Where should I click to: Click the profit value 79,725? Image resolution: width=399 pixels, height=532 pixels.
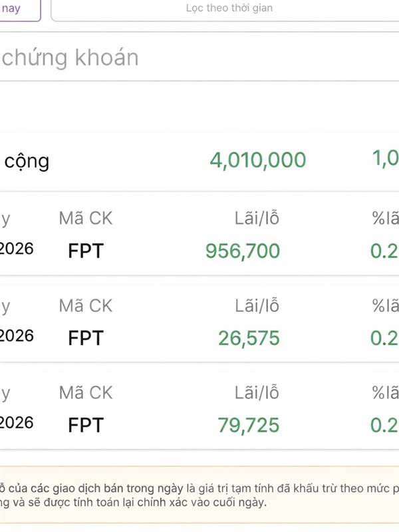click(x=249, y=425)
